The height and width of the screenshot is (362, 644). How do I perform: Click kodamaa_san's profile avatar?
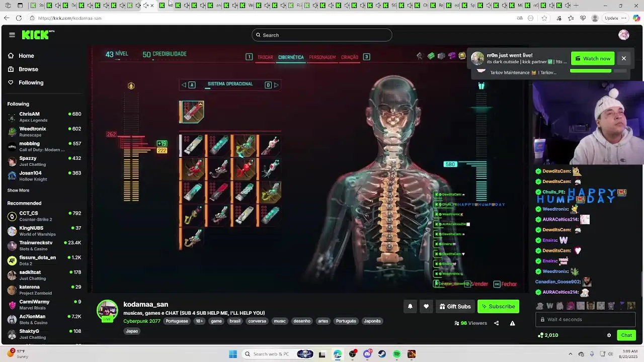[107, 310]
